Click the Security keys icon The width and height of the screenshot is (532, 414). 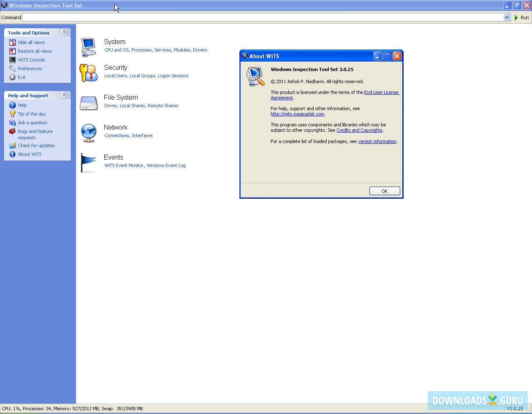pyautogui.click(x=89, y=73)
